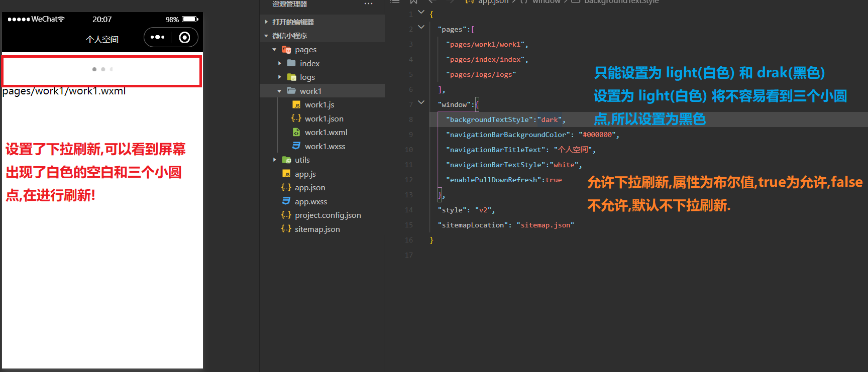This screenshot has width=868, height=372.
Task: Click the battery icon in simulator status bar
Action: click(190, 19)
